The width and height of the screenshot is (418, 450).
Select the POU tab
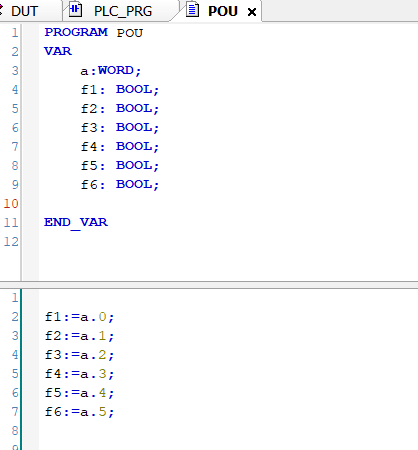[x=223, y=11]
